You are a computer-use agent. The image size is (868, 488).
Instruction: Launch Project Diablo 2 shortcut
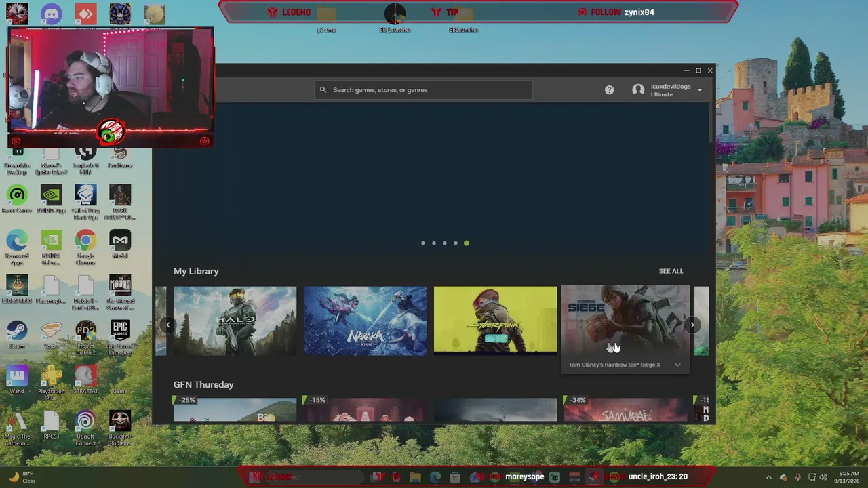point(85,338)
